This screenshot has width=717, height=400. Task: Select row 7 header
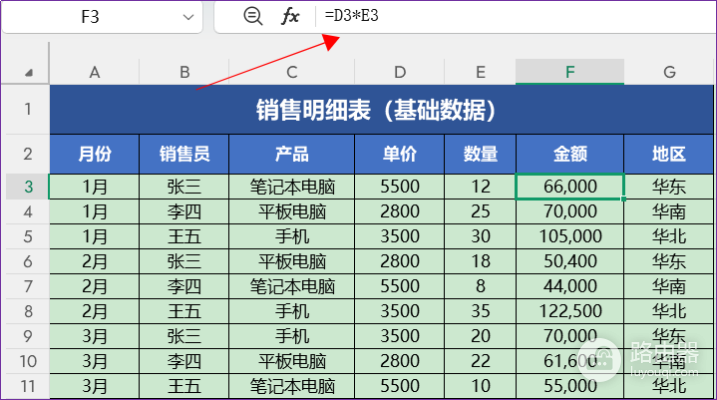click(27, 286)
